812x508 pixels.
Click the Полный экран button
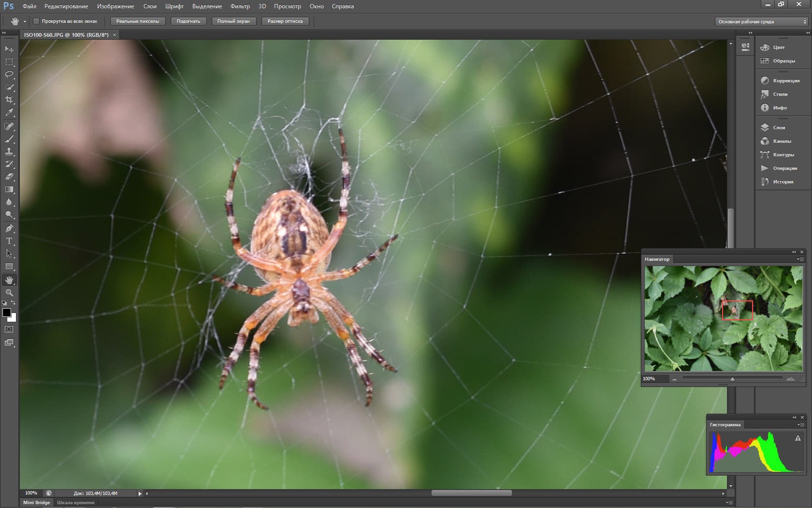coord(233,21)
